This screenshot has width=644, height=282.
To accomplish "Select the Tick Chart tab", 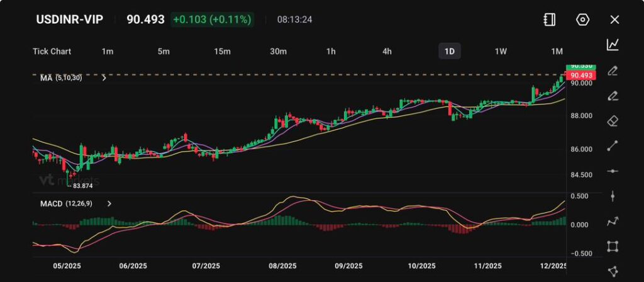I will 52,51.
